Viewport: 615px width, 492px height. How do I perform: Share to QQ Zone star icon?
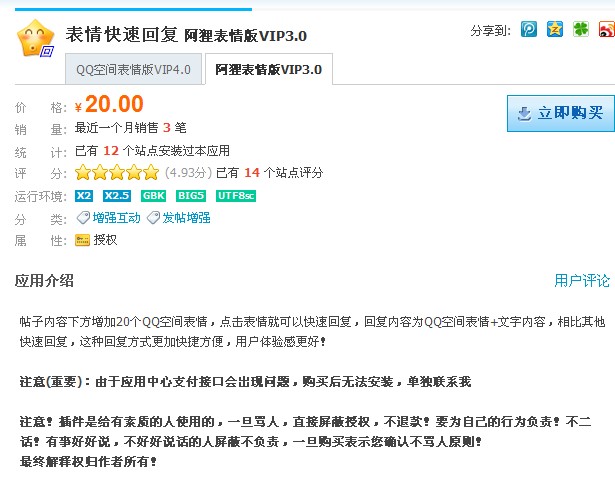point(555,30)
